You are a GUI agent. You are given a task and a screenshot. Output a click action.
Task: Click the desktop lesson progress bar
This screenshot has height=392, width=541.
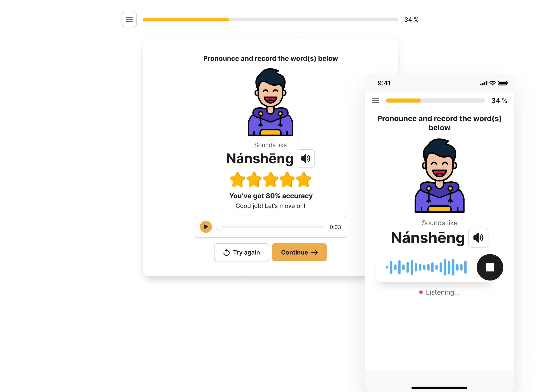point(270,20)
